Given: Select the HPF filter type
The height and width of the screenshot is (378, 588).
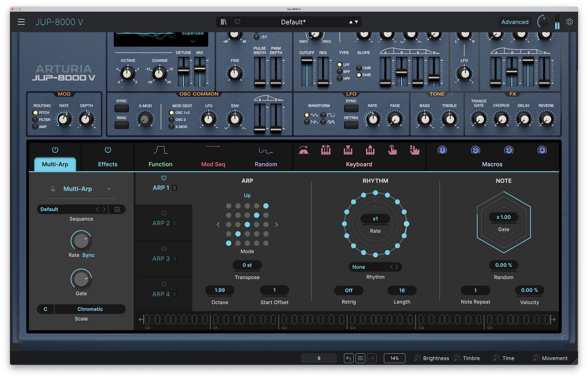Looking at the screenshot, I should 340,79.
